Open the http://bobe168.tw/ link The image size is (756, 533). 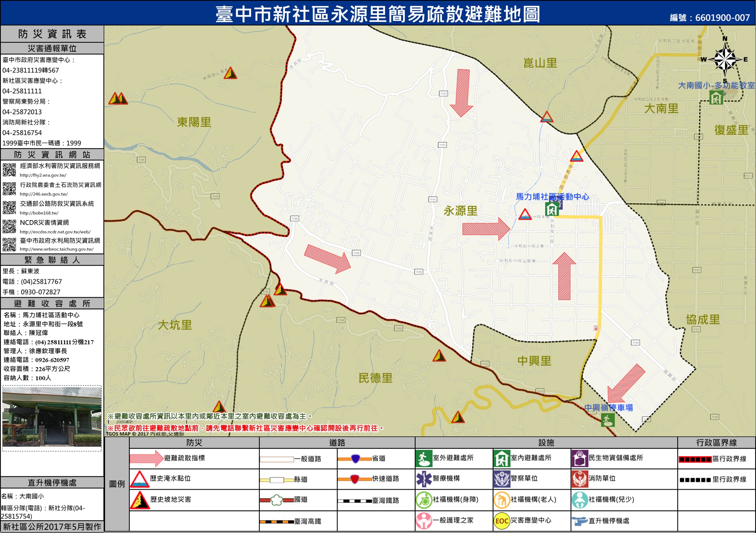click(x=39, y=213)
